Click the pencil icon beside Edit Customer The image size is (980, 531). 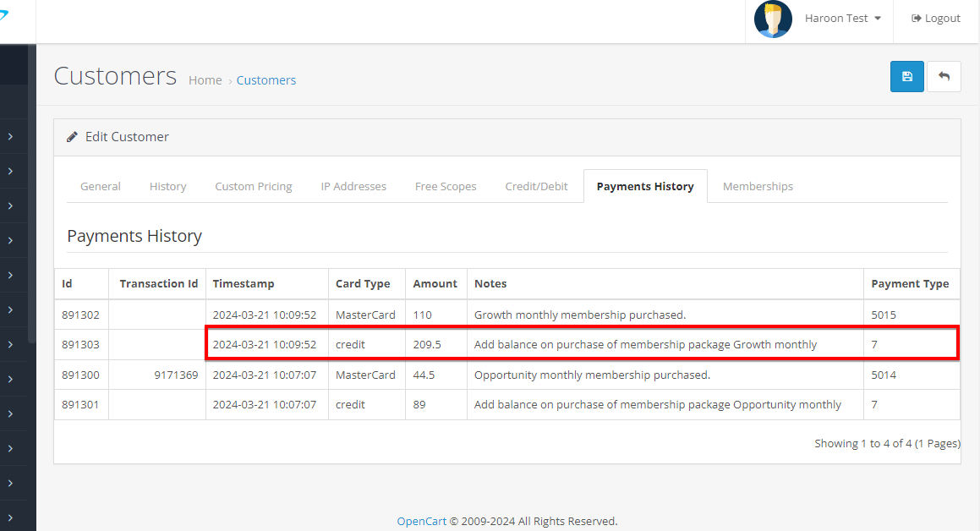pos(73,137)
